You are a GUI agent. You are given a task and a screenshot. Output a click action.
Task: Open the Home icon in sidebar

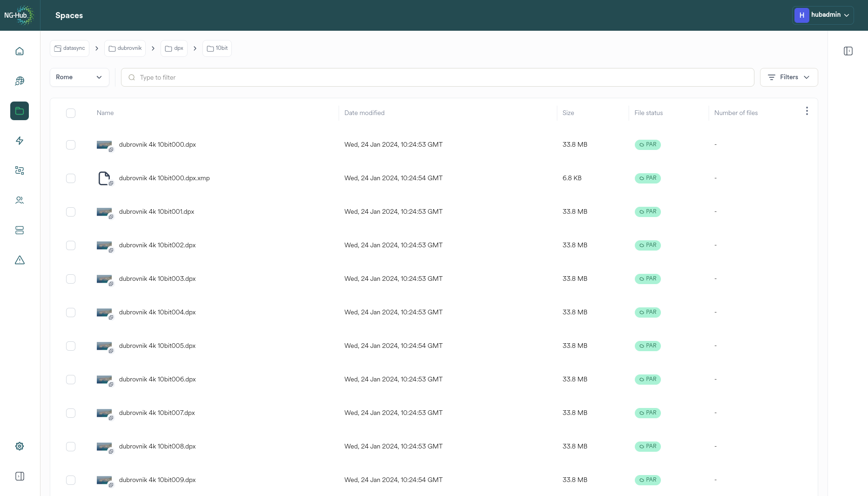tap(20, 51)
